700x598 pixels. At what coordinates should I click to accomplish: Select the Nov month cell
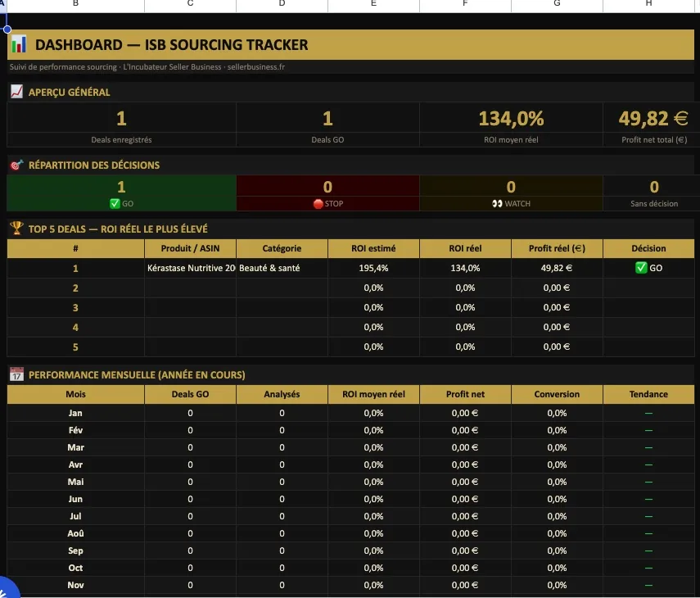(75, 585)
